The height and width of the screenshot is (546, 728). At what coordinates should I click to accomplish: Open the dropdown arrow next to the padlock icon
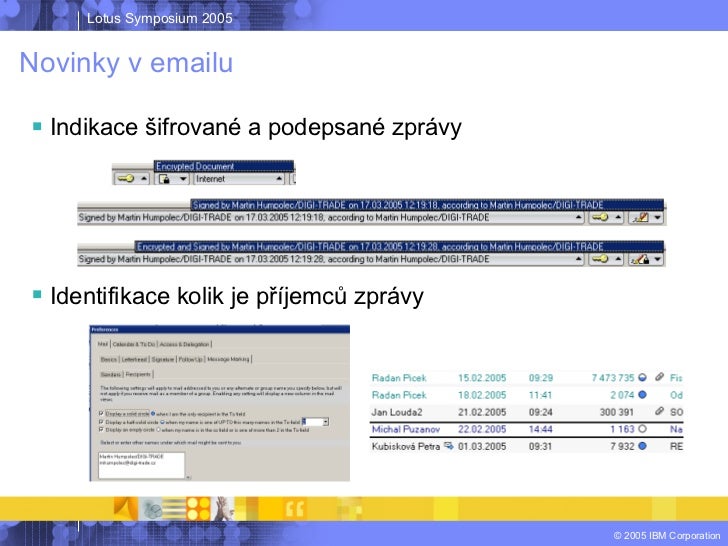(x=183, y=179)
